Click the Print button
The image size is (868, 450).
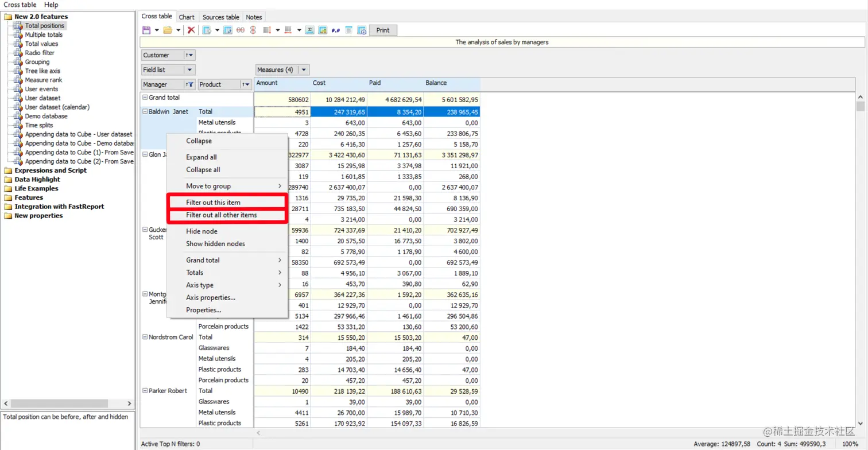pyautogui.click(x=383, y=30)
